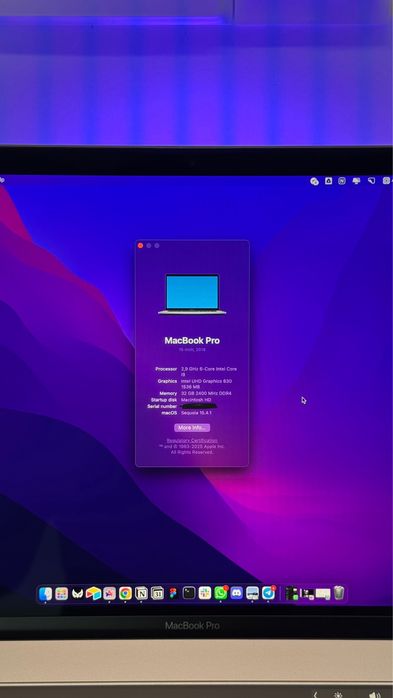This screenshot has height=698, width=393.
Task: Open Terminal from the Dock
Action: coord(189,593)
